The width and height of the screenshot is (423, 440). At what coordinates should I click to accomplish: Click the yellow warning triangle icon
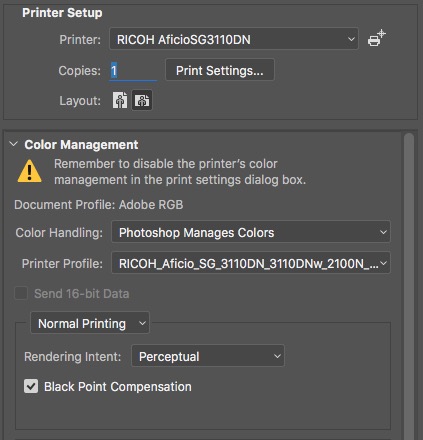coord(30,171)
